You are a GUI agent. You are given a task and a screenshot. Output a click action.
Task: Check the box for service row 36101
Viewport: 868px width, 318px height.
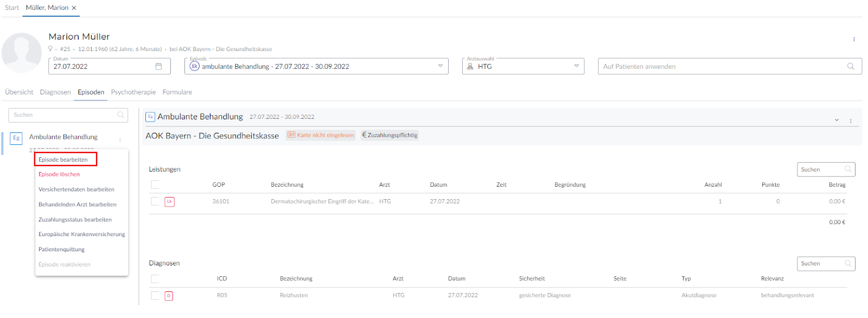click(155, 201)
